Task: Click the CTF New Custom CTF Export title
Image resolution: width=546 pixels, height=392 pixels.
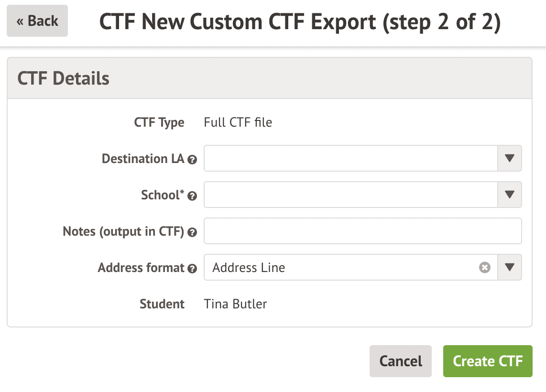Action: pyautogui.click(x=300, y=22)
